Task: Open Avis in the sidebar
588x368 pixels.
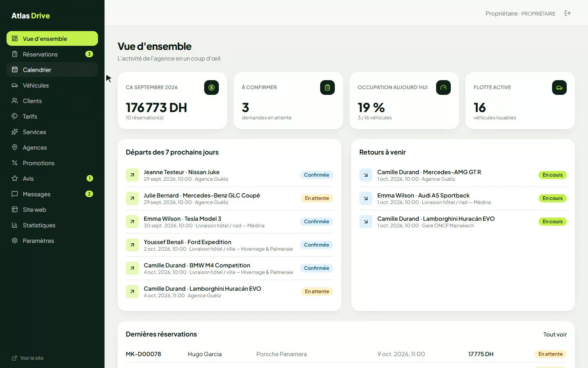Action: pos(52,178)
